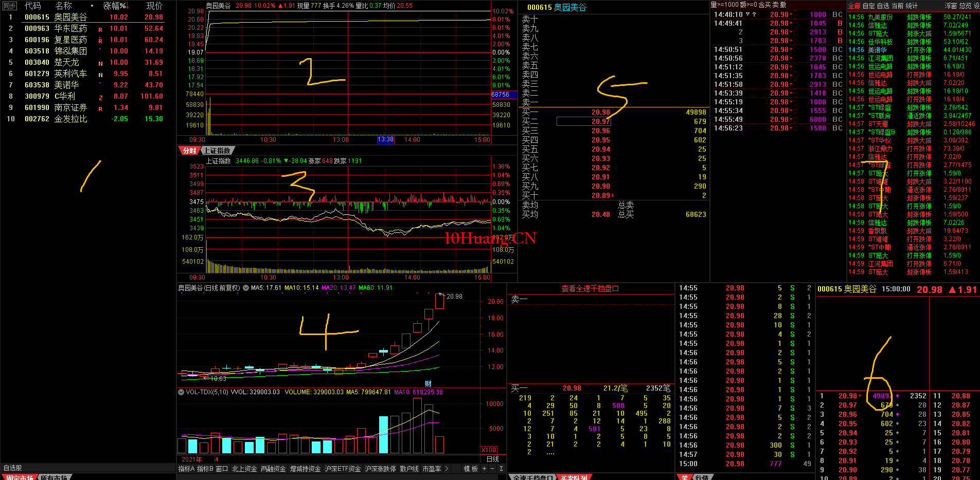Select stock row 600196 复星医药
Viewport: 980px width, 480px height.
tap(87, 40)
